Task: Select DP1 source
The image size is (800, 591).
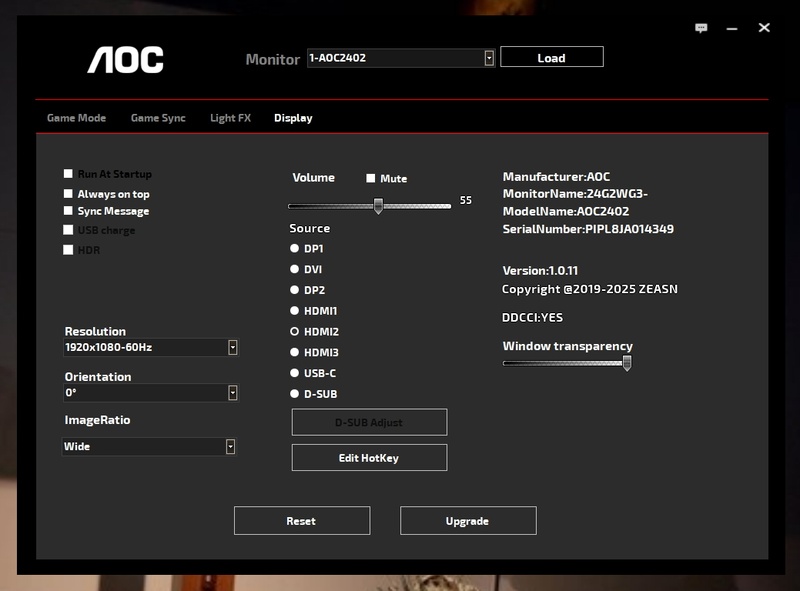Action: [x=294, y=248]
